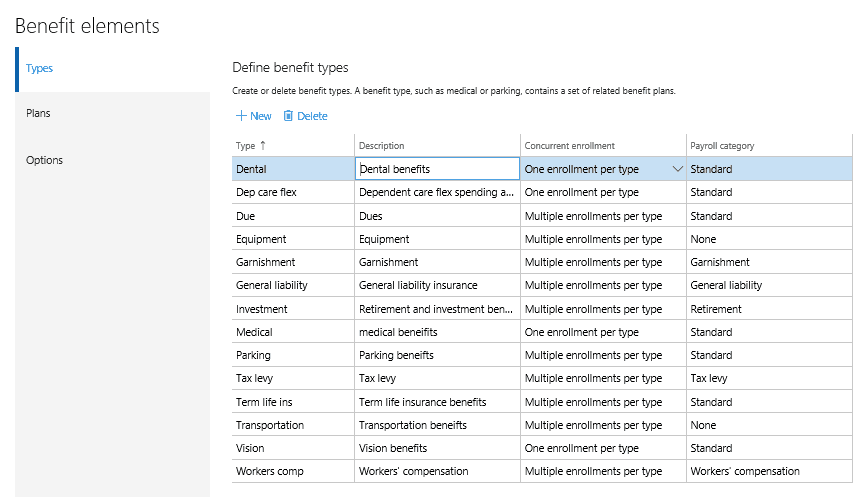Select the Garnishment type cell
Image resolution: width=865 pixels, height=497 pixels.
(x=293, y=262)
